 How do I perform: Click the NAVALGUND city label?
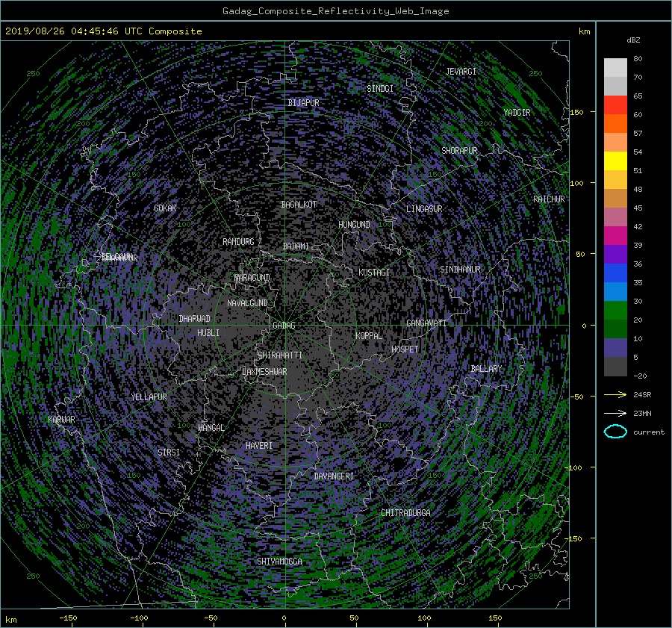pyautogui.click(x=247, y=303)
